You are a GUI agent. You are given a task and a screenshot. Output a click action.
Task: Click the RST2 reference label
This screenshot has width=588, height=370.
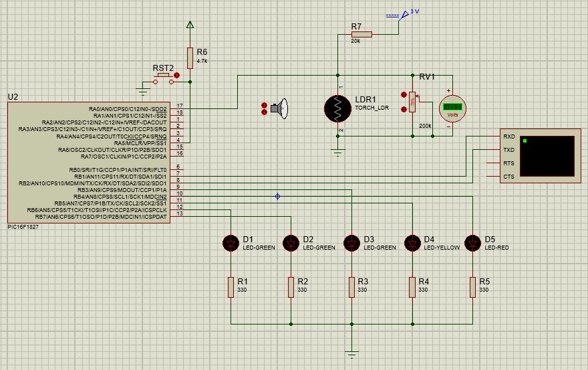[x=163, y=68]
